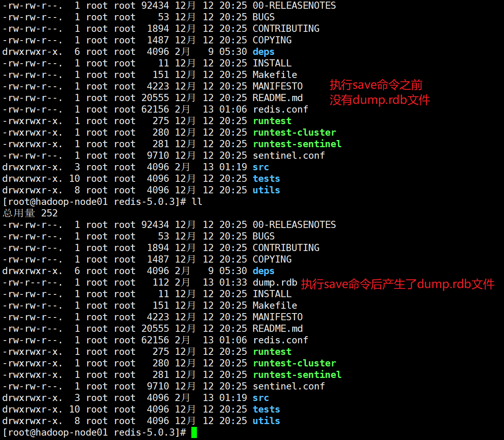The image size is (504, 440).
Task: Click 'src' directory in the lower listing
Action: (x=261, y=398)
